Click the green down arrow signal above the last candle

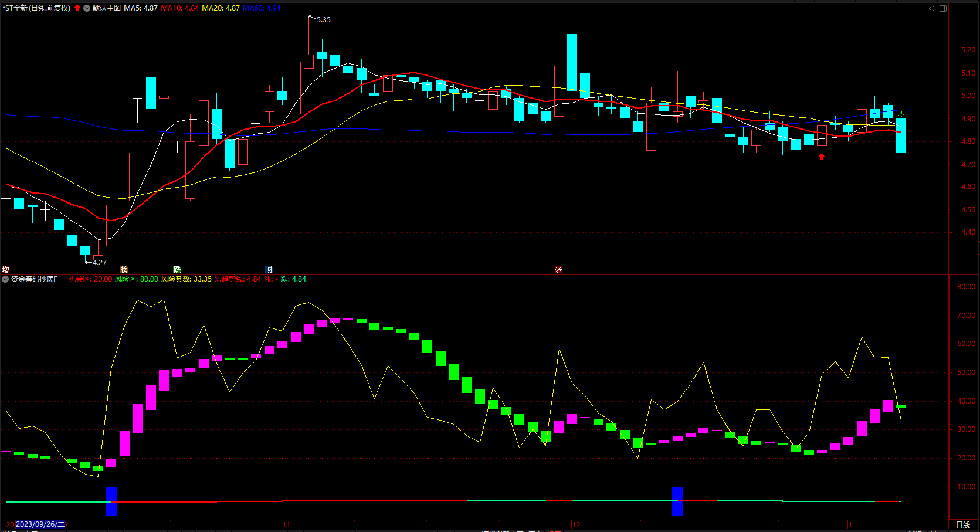[901, 114]
